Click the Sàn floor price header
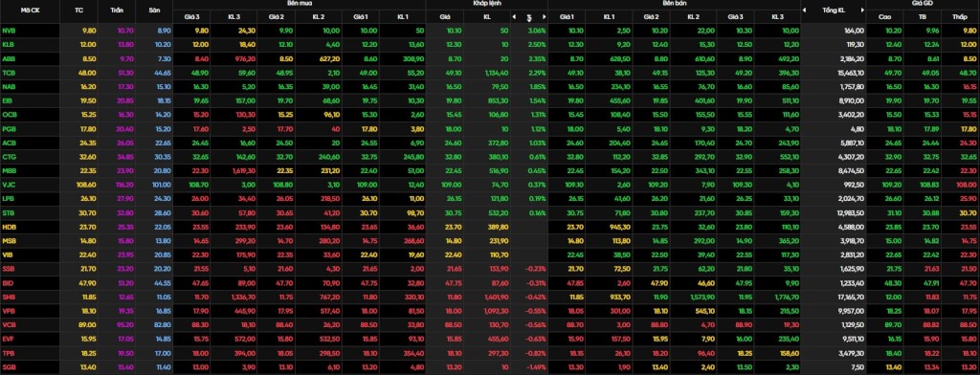This screenshot has height=375, width=980. (x=154, y=11)
